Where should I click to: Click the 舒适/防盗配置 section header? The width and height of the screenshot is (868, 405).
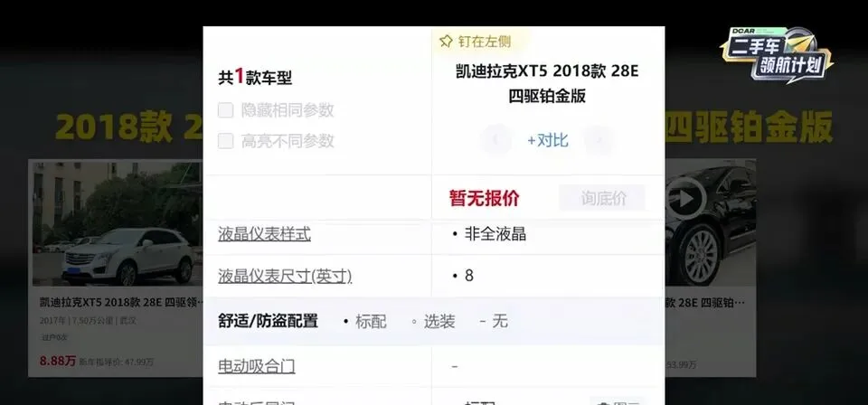268,321
